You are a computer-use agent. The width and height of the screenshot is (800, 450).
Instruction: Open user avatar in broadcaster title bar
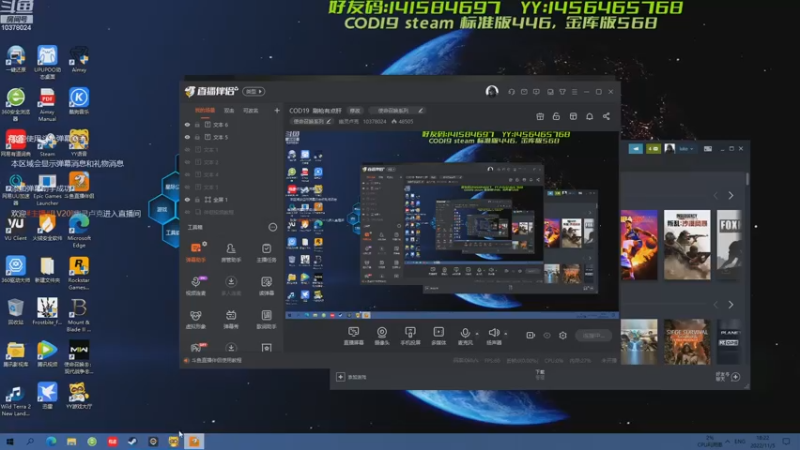(491, 91)
